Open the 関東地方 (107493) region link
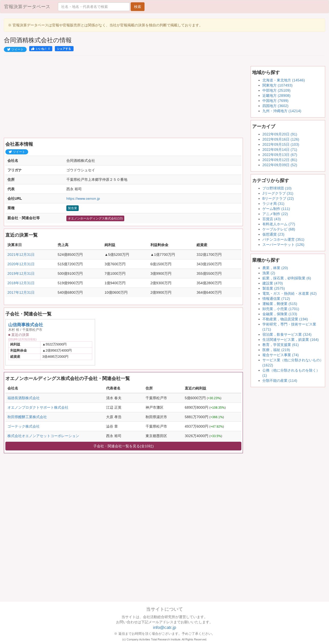329x644 pixels. tap(277, 85)
